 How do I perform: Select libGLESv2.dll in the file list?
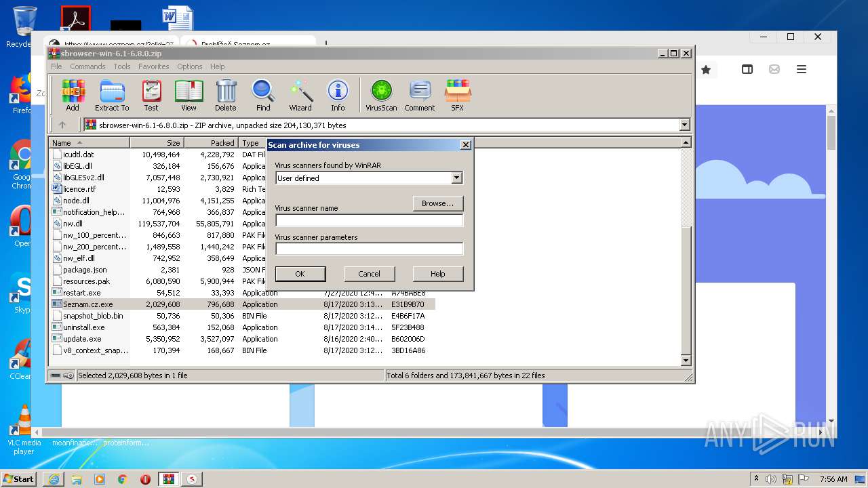(83, 178)
